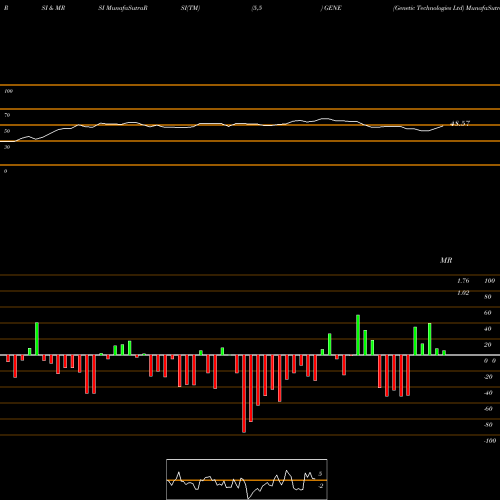
Task: Click the 'SI(TM)' header text
Action: 190,8
